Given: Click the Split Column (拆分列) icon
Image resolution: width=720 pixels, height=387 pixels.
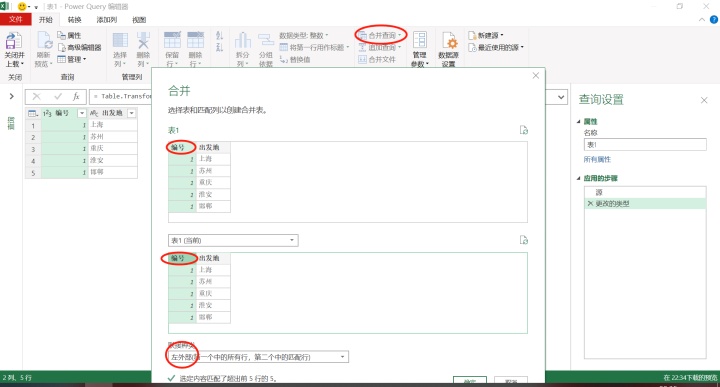Looking at the screenshot, I should (243, 41).
